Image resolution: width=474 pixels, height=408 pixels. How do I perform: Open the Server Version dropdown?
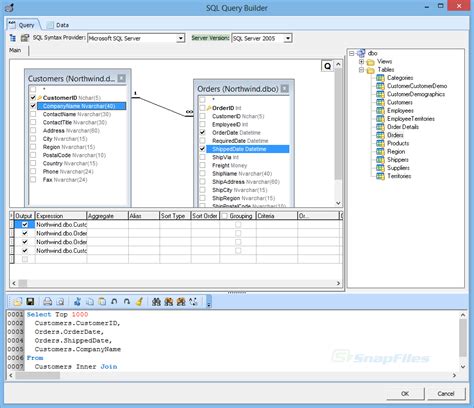point(288,38)
